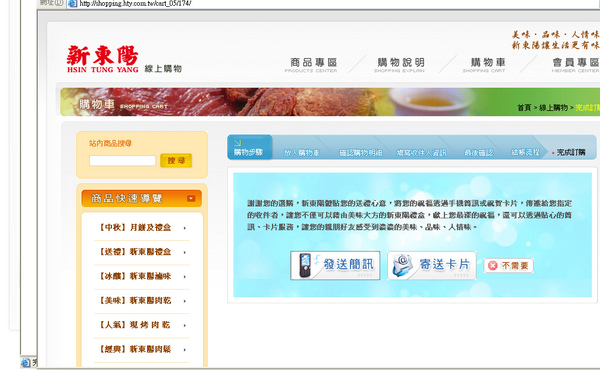
Task: Select the 最後確認 step tab
Action: pyautogui.click(x=478, y=153)
